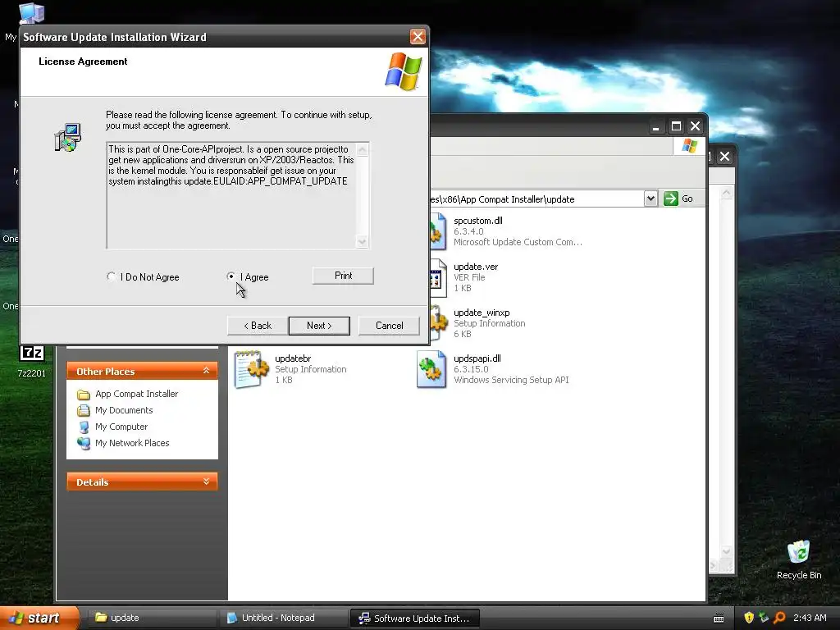Image resolution: width=840 pixels, height=630 pixels.
Task: Click the 2:43 AM taskbar clock
Action: [810, 618]
